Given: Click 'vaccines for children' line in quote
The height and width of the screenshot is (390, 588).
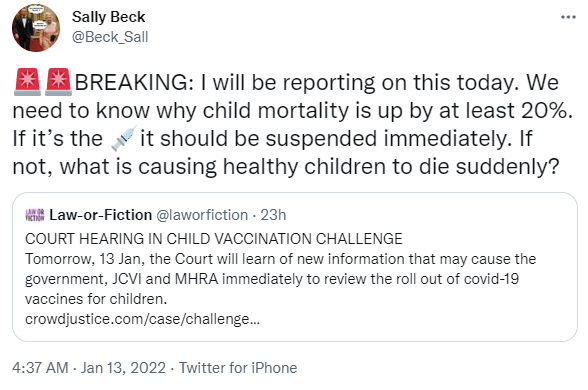Looking at the screenshot, I should pyautogui.click(x=96, y=299).
